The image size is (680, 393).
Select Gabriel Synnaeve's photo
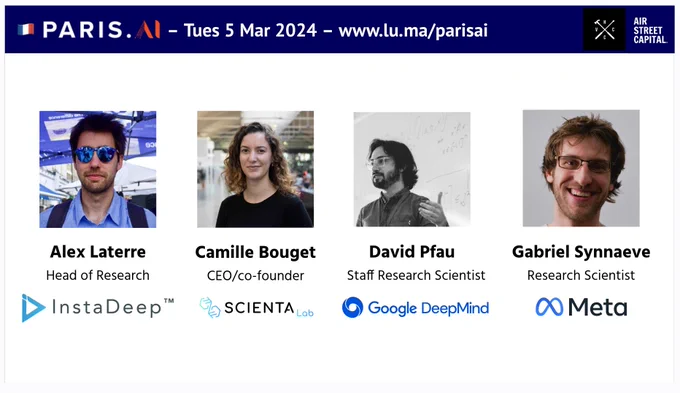[x=581, y=168]
